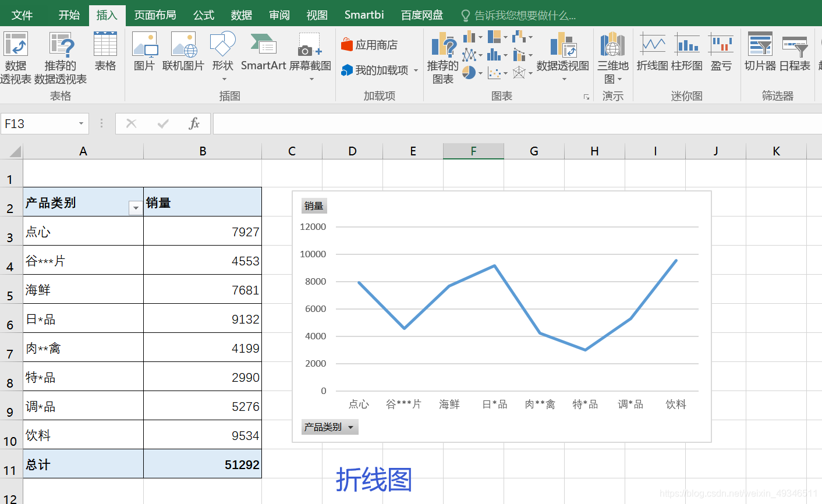
Task: Insert Online Pictures (联机图片)
Action: click(183, 52)
